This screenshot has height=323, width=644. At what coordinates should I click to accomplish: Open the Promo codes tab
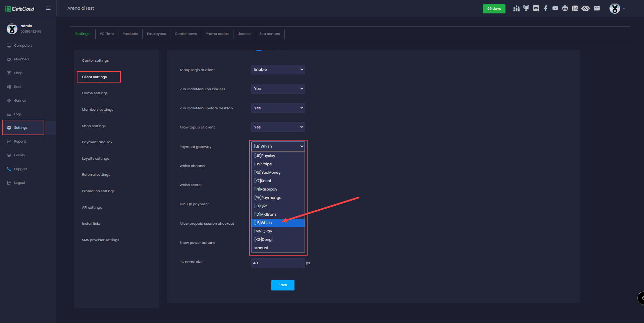(x=217, y=34)
